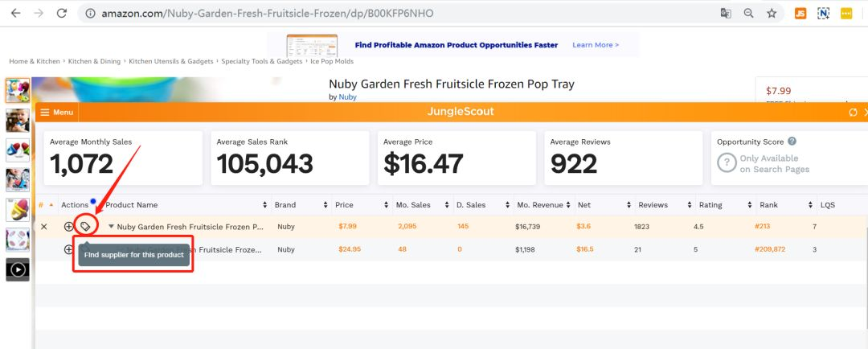Click the JungleScout refresh icon
The image size is (868, 349).
pyautogui.click(x=853, y=112)
